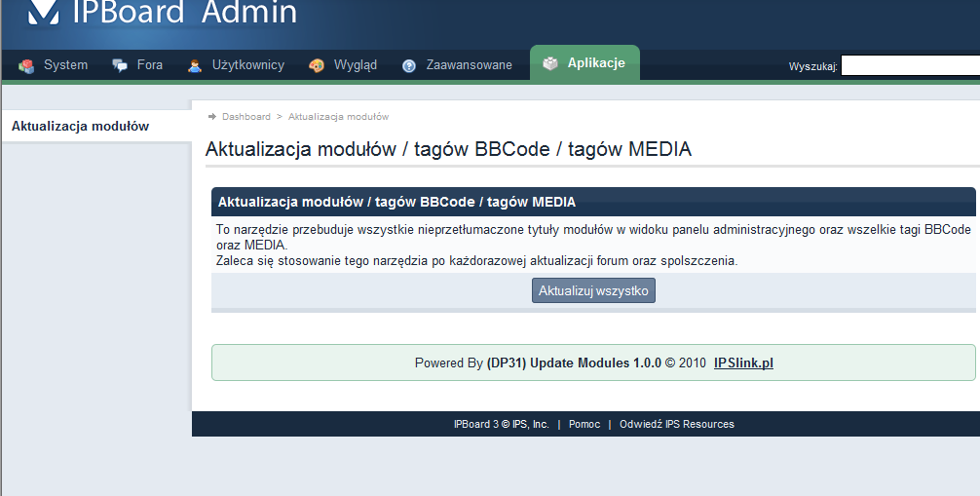
Task: Visit Odwiedź IPS Resources link
Action: tap(677, 424)
